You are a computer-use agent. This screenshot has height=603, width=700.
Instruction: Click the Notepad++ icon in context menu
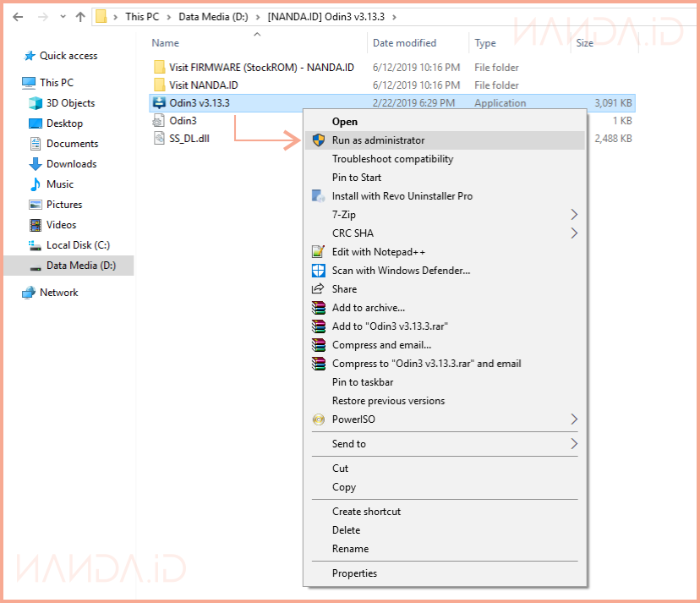318,252
